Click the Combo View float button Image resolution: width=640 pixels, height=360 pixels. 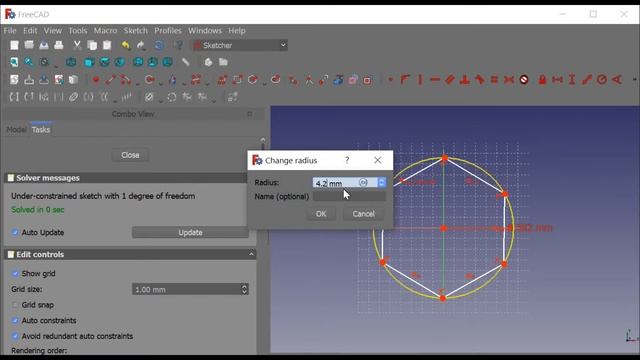tap(249, 114)
